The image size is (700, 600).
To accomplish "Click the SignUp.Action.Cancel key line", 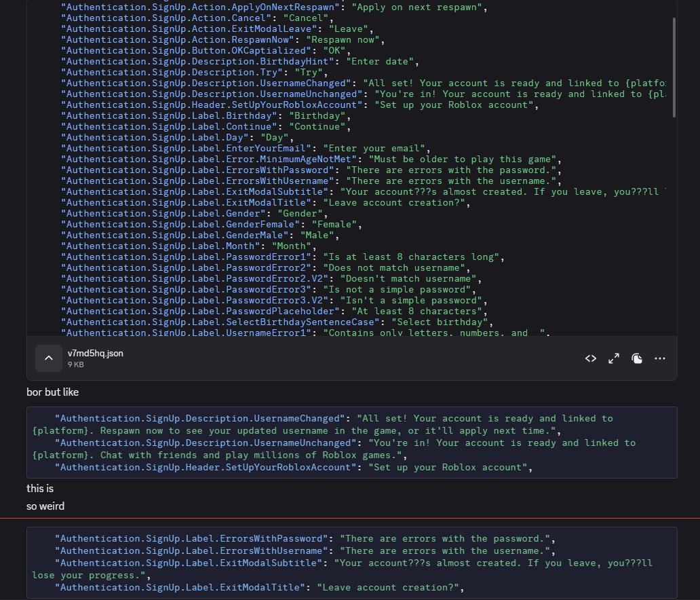I will click(x=197, y=18).
